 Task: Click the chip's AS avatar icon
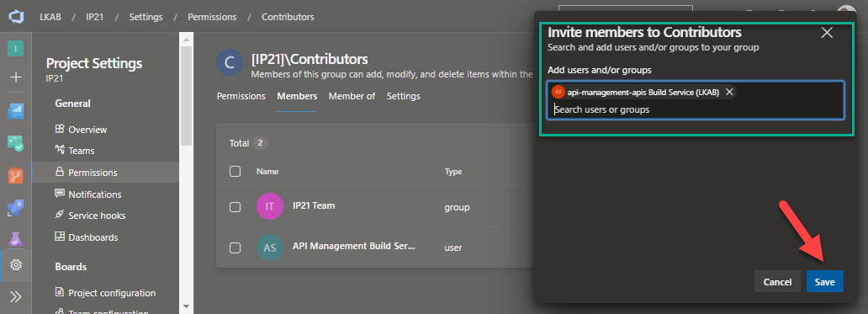pos(558,93)
